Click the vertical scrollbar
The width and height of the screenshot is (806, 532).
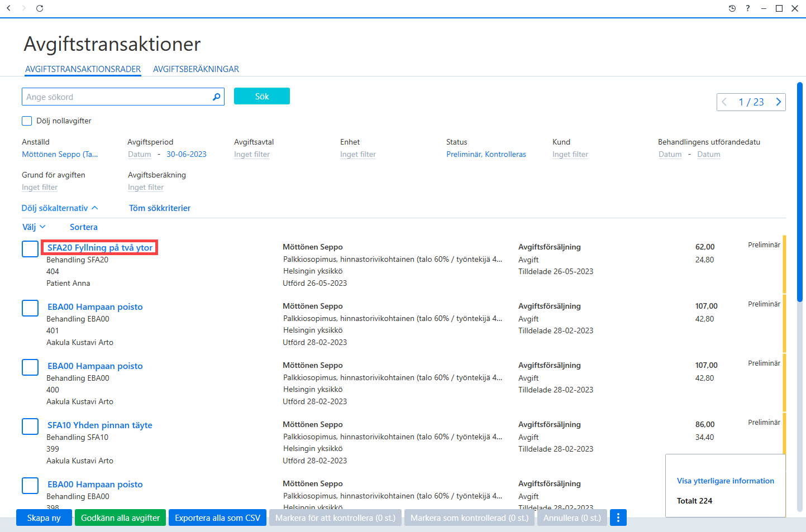click(x=800, y=193)
